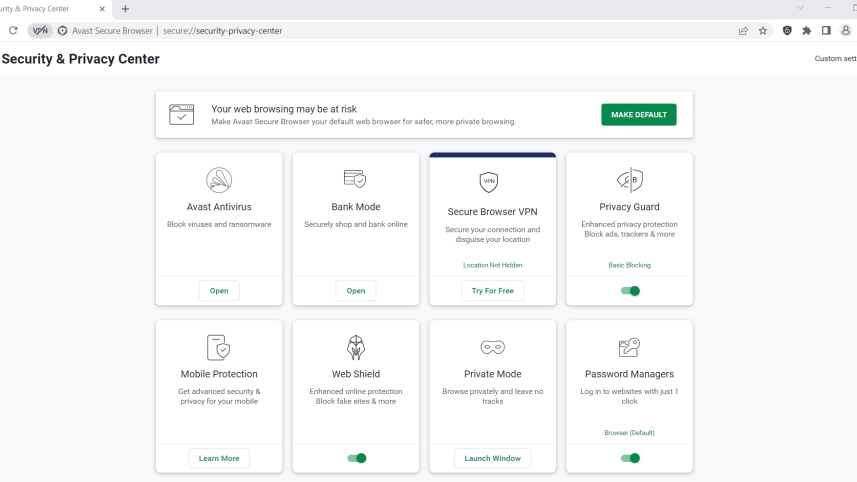The image size is (857, 482).
Task: Click Launch Window for Private Mode
Action: pos(492,458)
